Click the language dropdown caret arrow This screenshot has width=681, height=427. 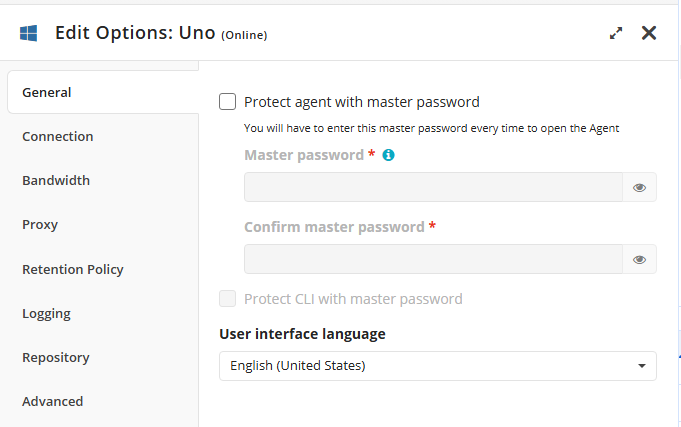click(x=641, y=366)
